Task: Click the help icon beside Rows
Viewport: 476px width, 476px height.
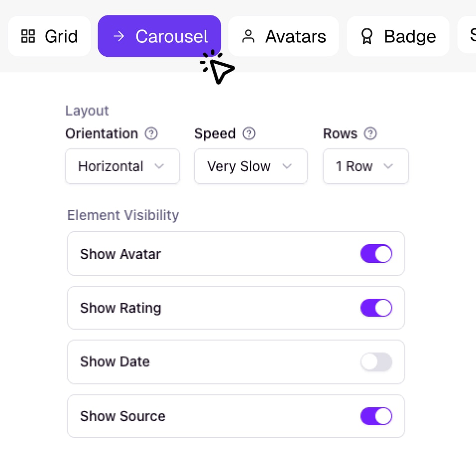Action: [370, 133]
